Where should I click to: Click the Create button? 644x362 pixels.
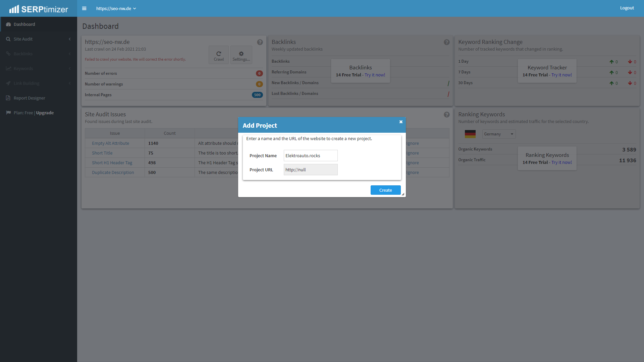coord(385,190)
